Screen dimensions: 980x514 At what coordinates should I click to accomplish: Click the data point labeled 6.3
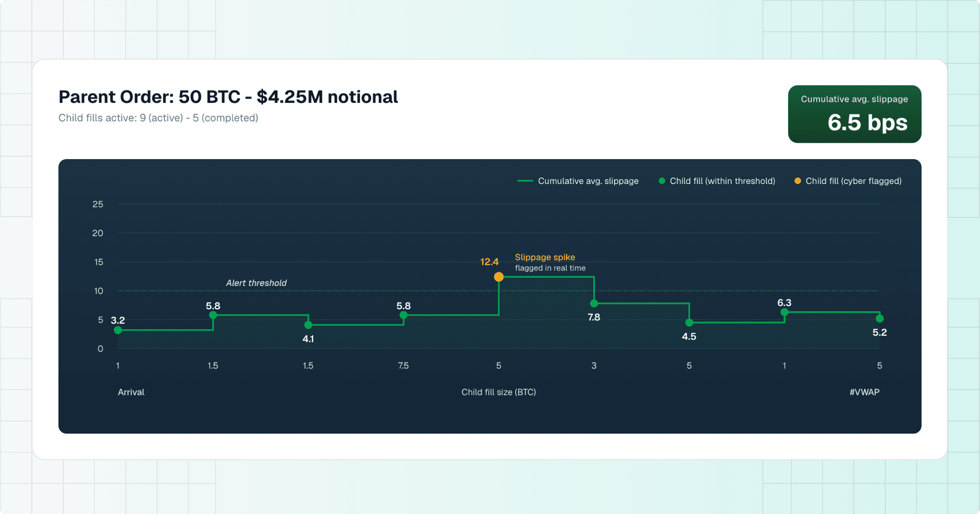[x=784, y=312]
